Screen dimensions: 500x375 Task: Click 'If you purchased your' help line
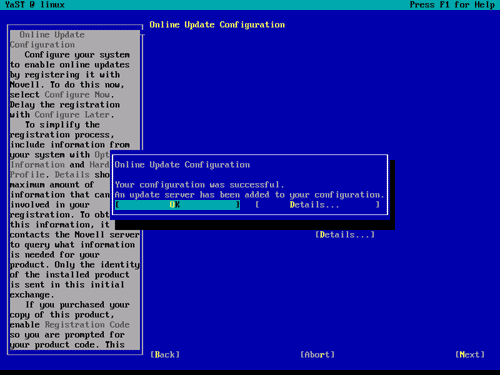[x=77, y=305]
